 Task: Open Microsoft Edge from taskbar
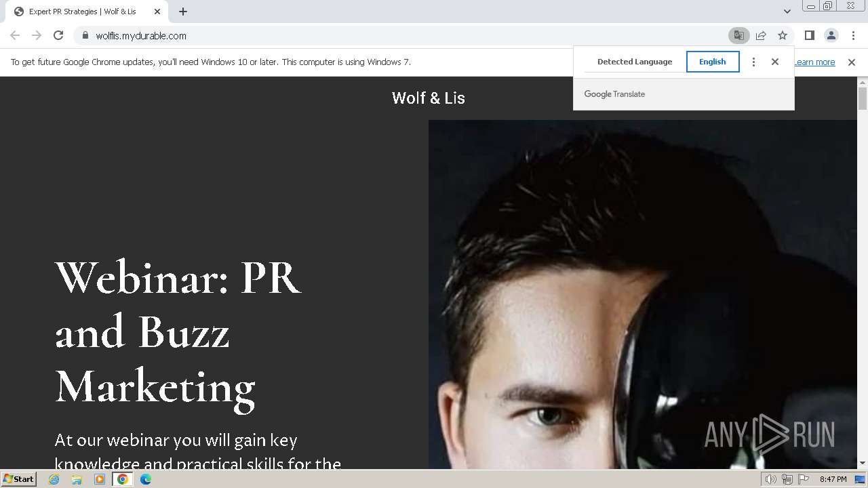(146, 479)
